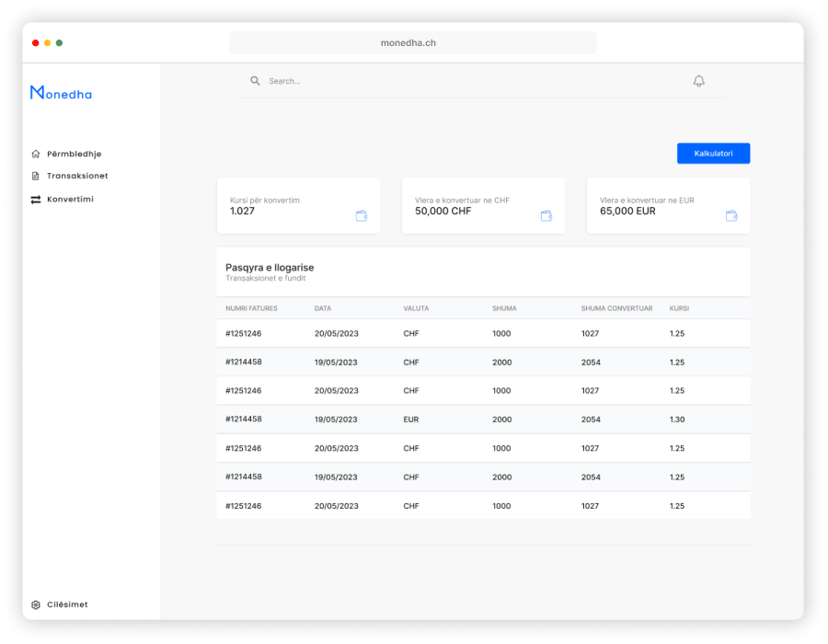Click the SHUMA CONVERTUAR column header
This screenshot has width=828, height=644.
pyautogui.click(x=616, y=308)
